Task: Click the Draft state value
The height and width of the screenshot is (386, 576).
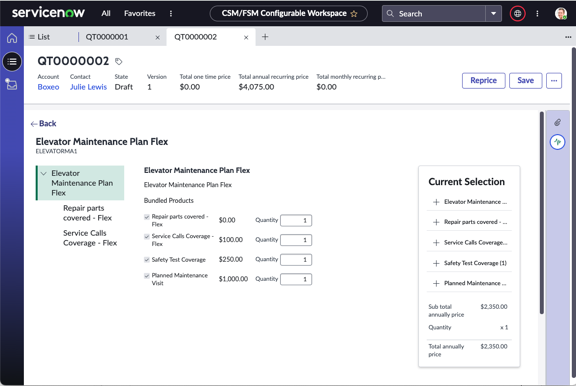Action: coord(123,87)
